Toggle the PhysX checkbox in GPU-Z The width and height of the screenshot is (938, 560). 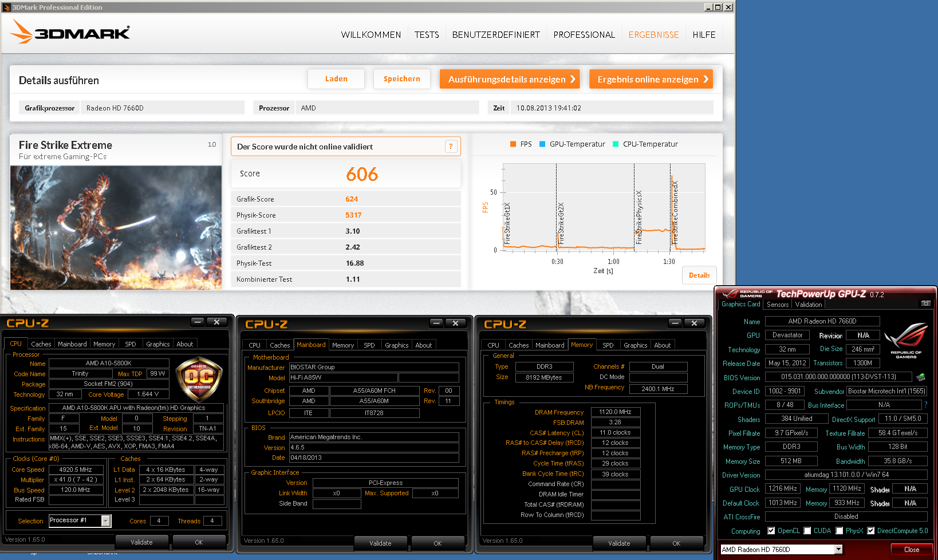(840, 531)
